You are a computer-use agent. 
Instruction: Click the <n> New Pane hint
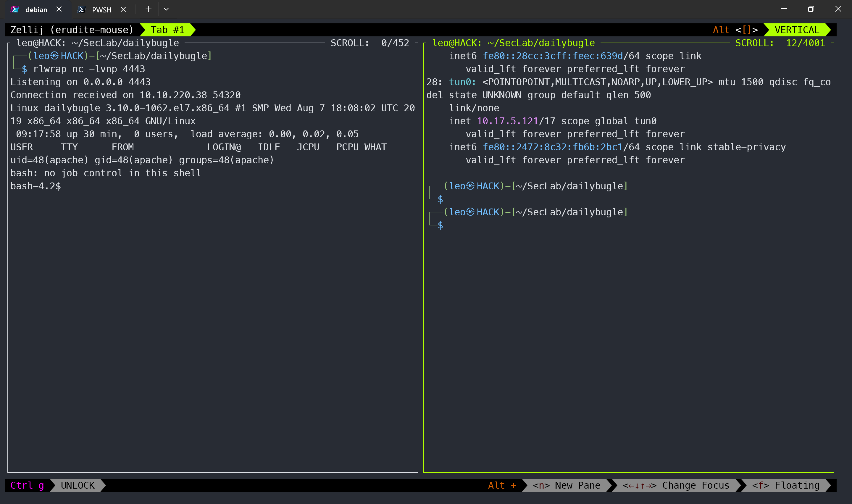tap(567, 485)
